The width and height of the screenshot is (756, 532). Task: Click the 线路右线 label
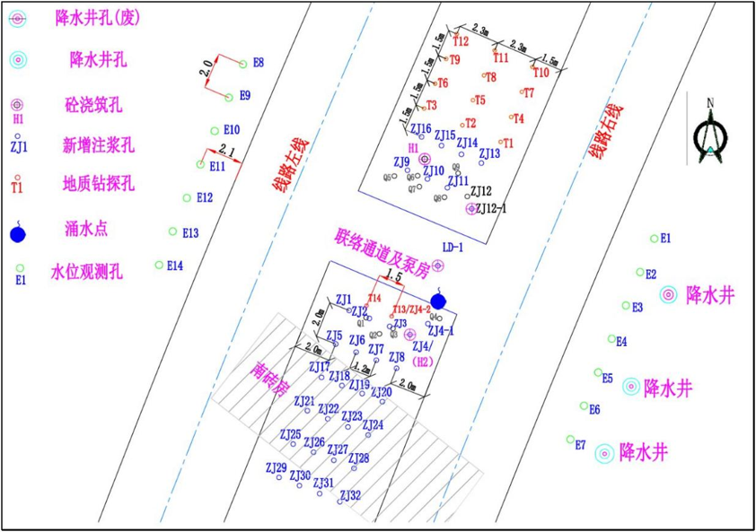click(x=606, y=133)
